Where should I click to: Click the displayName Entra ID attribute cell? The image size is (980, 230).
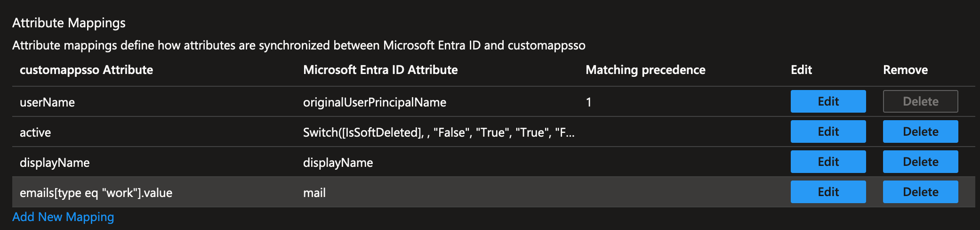coord(338,163)
